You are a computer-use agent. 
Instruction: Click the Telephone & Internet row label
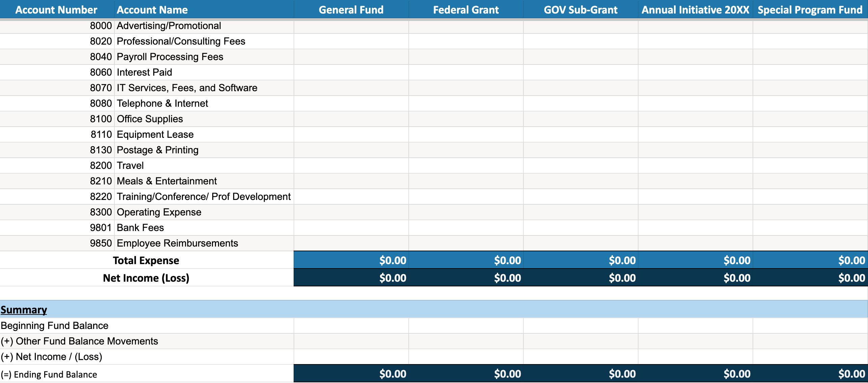pos(162,103)
